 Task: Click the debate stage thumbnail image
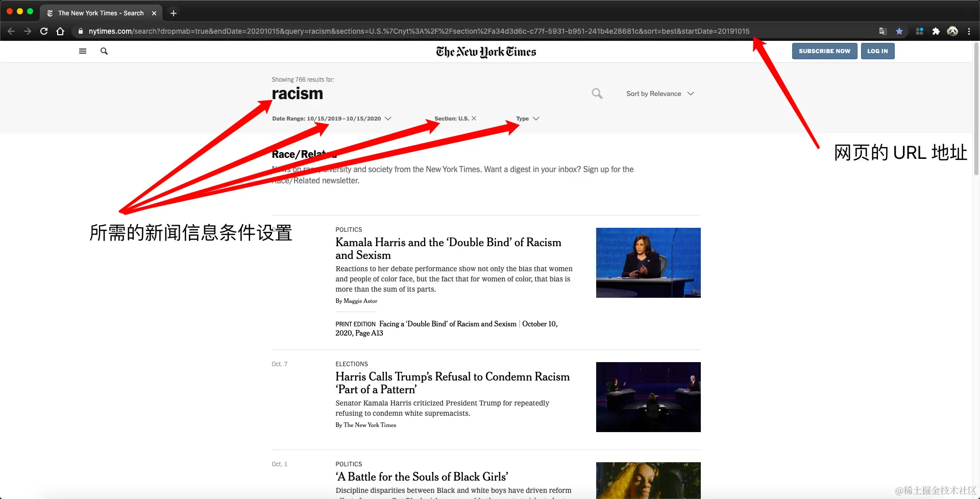pos(648,397)
